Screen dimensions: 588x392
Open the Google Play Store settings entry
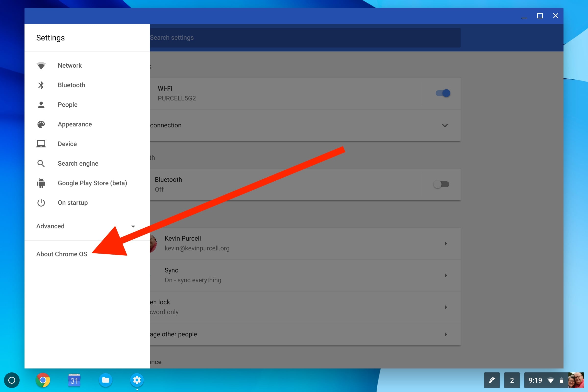[x=92, y=183]
